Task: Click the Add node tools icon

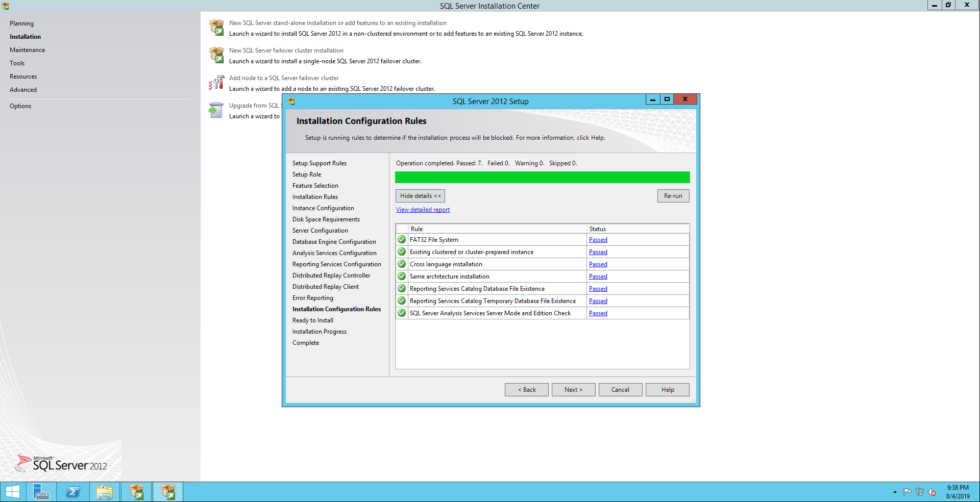Action: [x=216, y=83]
